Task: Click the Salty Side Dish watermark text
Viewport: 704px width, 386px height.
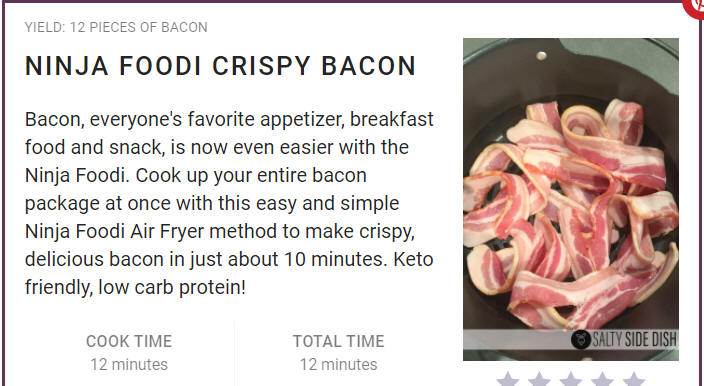Action: 634,340
